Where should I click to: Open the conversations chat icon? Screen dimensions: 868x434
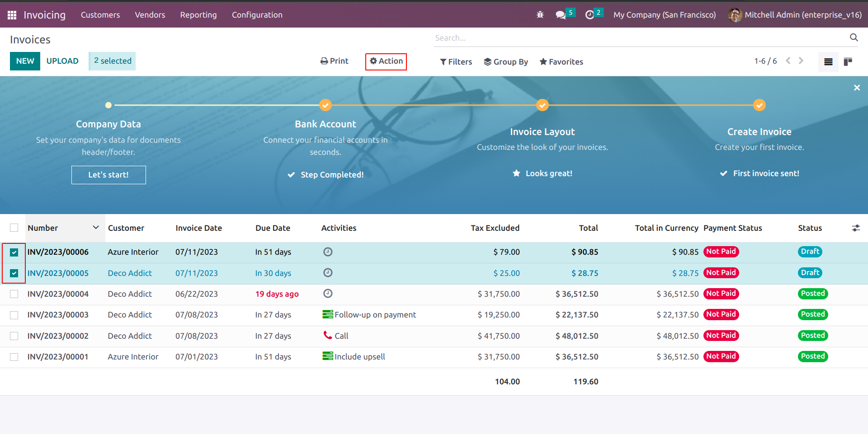pyautogui.click(x=561, y=15)
